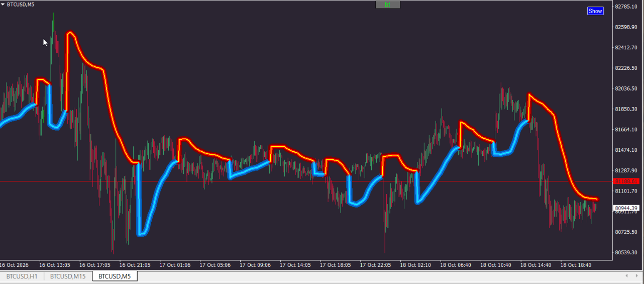
Task: Click the 82036.00 price scale value
Action: (626, 89)
